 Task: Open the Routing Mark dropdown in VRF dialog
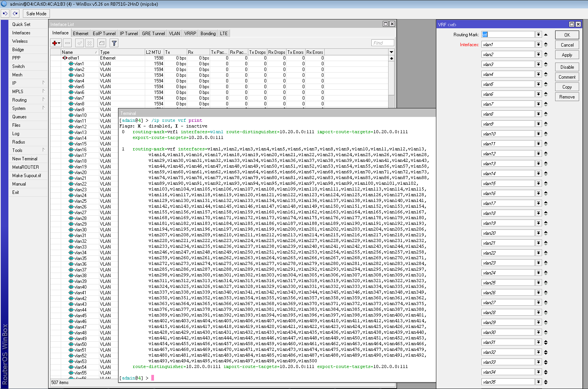tap(539, 34)
